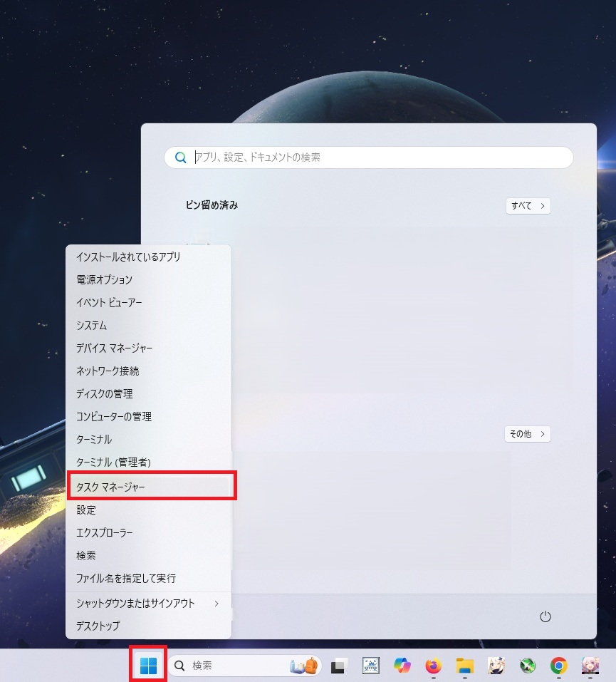Click the Windows Start button
This screenshot has height=682, width=616.
(148, 666)
